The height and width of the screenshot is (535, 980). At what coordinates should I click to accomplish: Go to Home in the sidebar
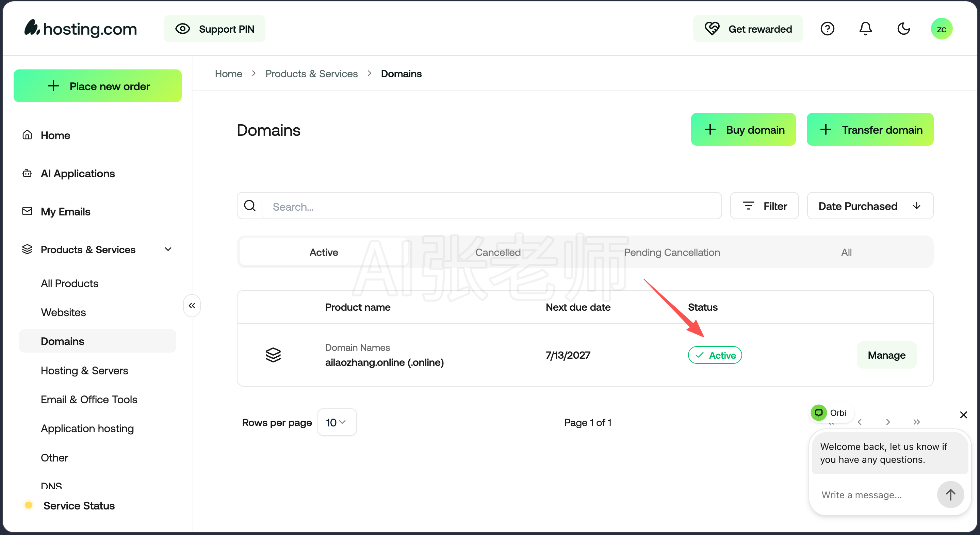coord(55,135)
